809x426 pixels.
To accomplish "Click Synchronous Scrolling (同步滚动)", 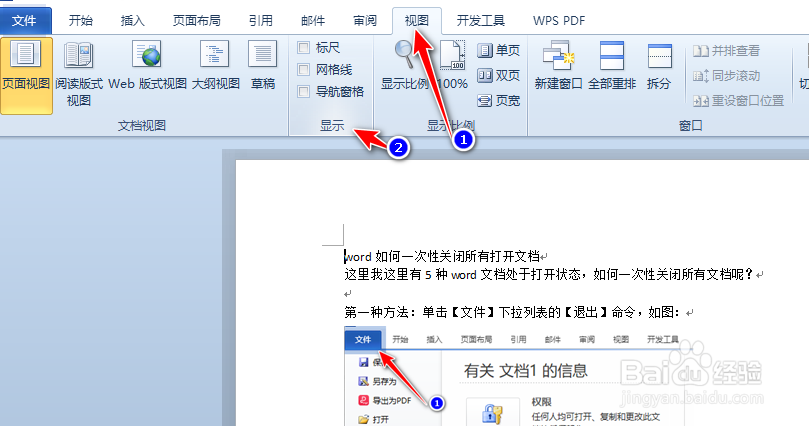I will tap(726, 76).
